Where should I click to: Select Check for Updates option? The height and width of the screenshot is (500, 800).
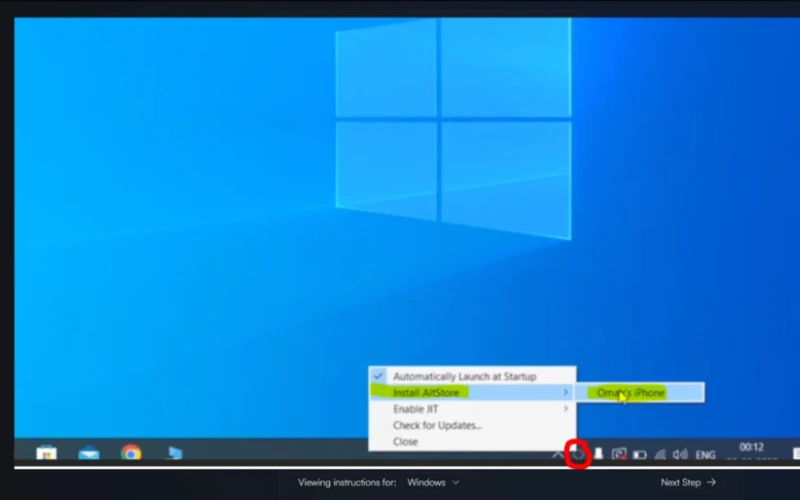[x=437, y=425]
